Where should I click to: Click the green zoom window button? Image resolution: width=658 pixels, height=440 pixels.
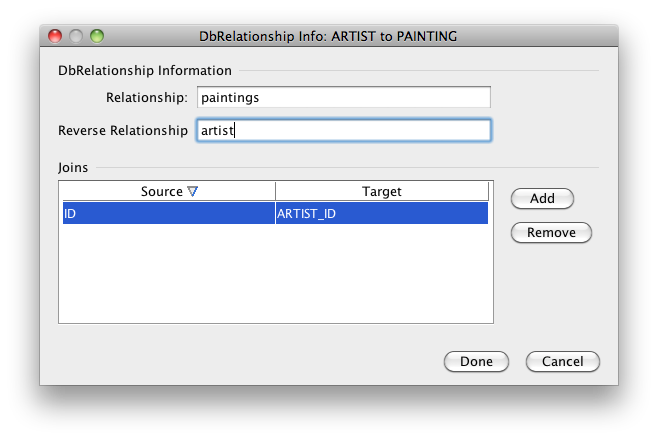(96, 36)
